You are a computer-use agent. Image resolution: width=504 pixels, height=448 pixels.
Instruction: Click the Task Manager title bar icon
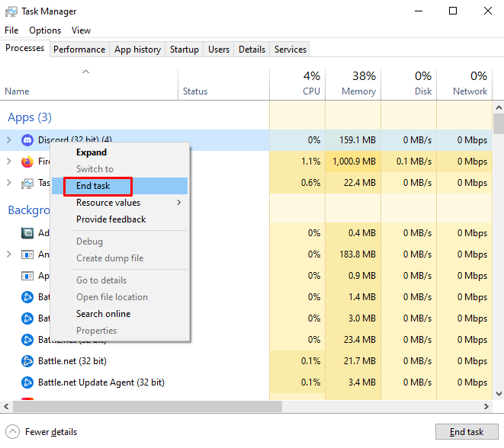[x=11, y=11]
